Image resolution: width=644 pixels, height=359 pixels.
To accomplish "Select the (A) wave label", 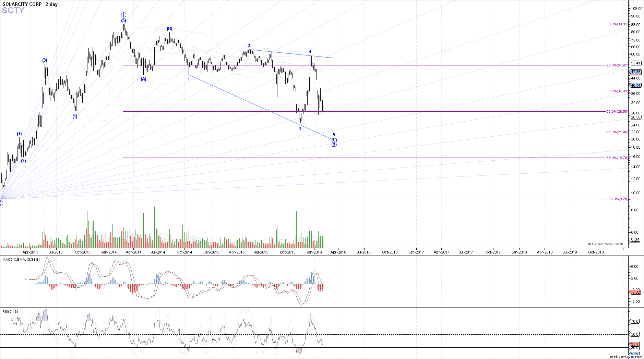I will [x=143, y=79].
